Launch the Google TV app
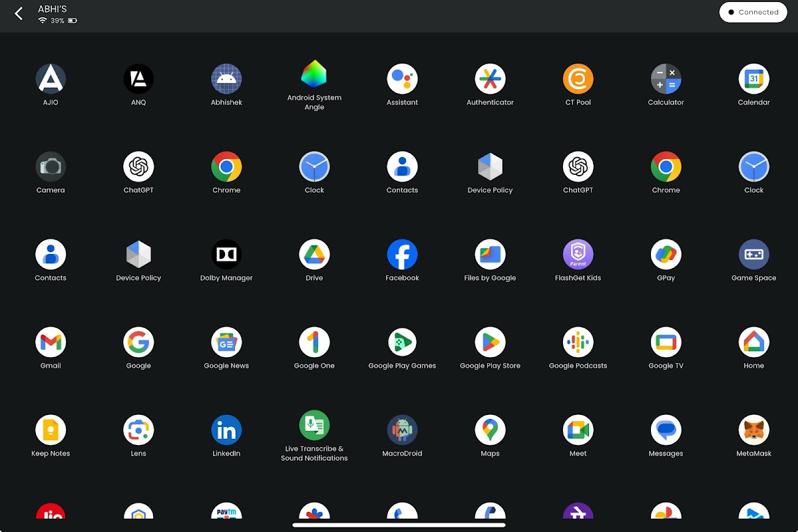 666,342
